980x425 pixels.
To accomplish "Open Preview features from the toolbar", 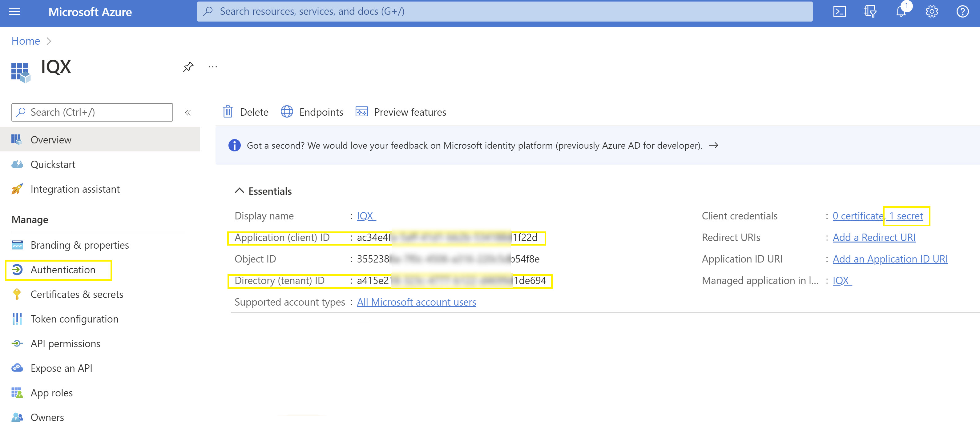I will pos(401,112).
